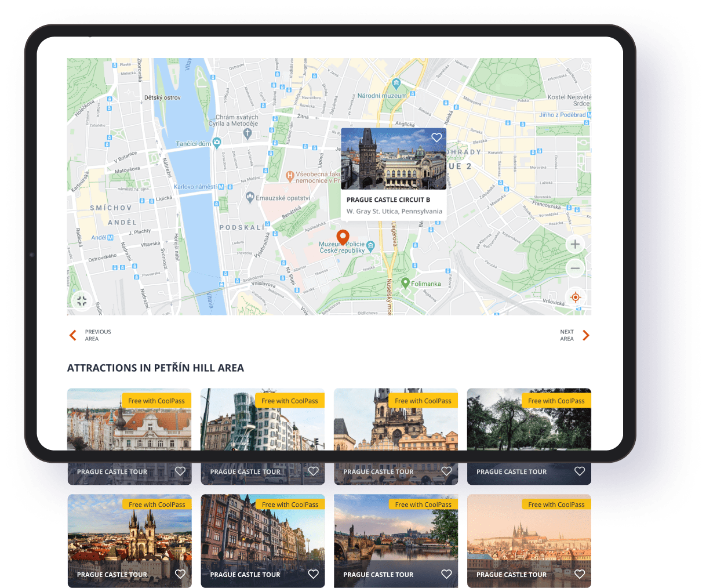Click the Previous Area label
The image size is (706, 588).
pyautogui.click(x=97, y=335)
